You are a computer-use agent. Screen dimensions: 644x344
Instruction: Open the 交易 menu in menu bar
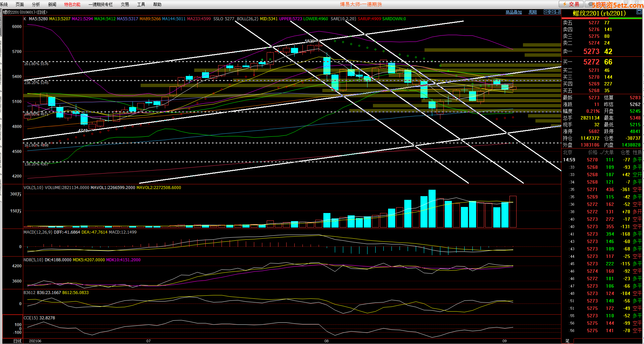(x=125, y=4)
